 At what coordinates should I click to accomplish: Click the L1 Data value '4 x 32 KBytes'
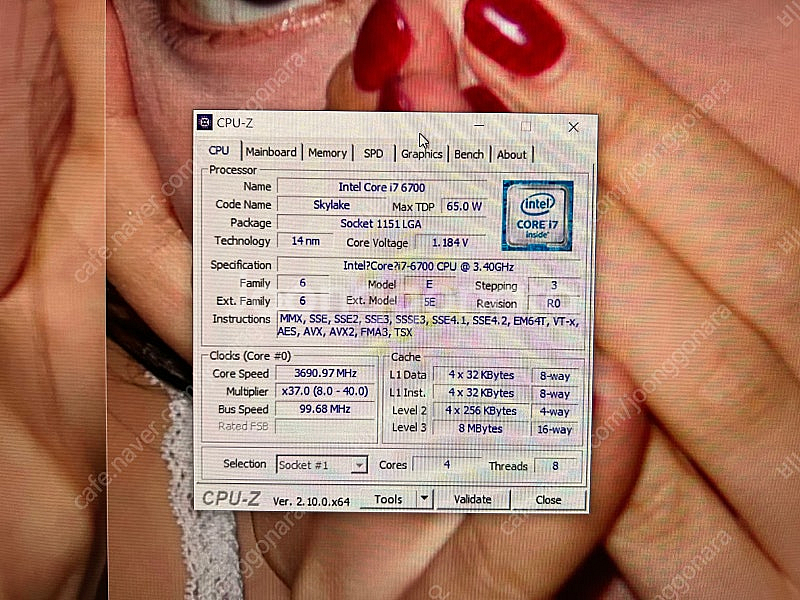[x=481, y=375]
